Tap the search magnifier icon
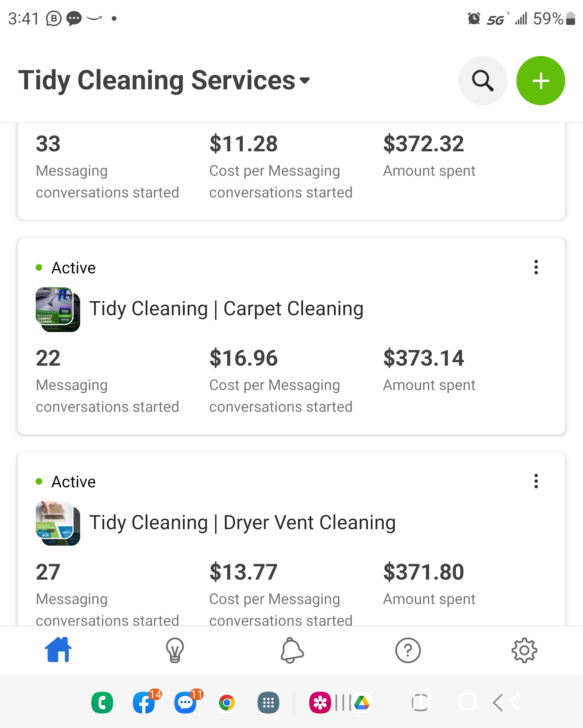This screenshot has height=728, width=583. pos(482,81)
